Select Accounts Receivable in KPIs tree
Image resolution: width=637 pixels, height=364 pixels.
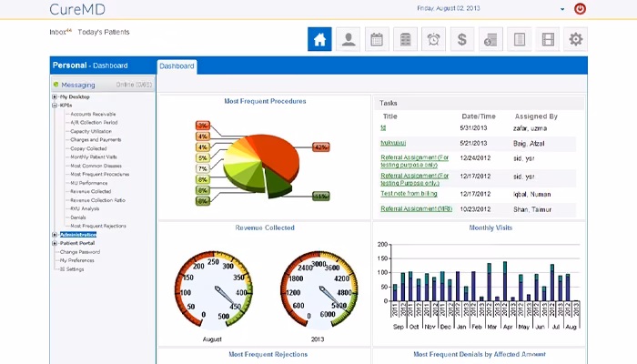tap(93, 114)
